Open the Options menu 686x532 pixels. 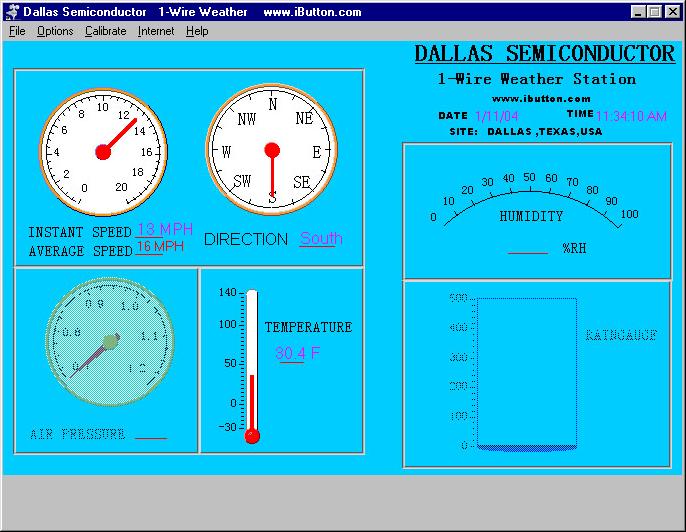pos(55,31)
